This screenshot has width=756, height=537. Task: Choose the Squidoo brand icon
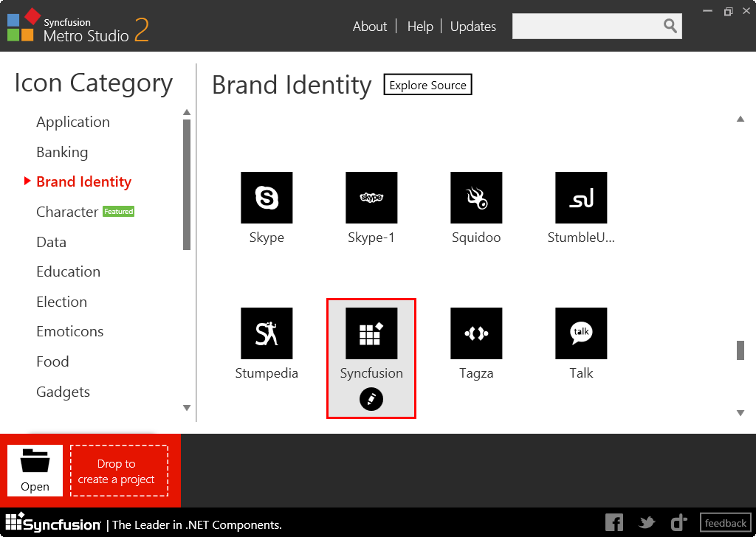pos(476,198)
